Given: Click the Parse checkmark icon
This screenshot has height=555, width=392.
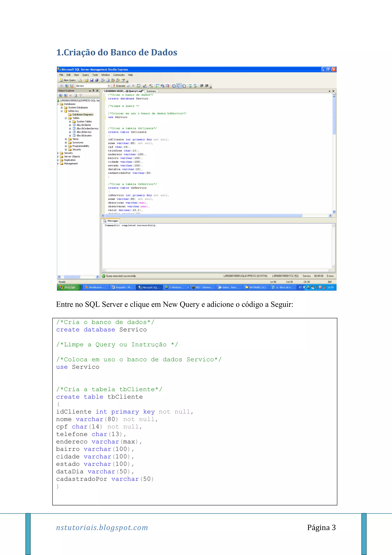Looking at the screenshot, I should (x=128, y=86).
